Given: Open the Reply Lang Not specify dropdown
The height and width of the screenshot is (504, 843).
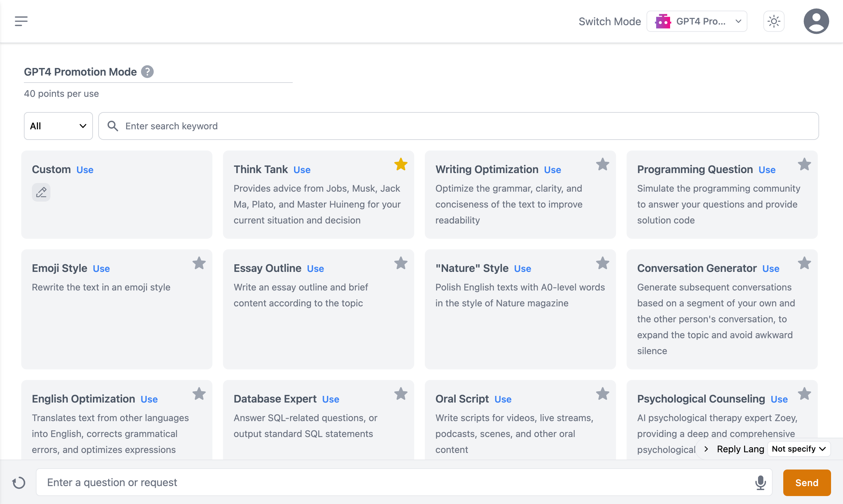Looking at the screenshot, I should pyautogui.click(x=799, y=449).
